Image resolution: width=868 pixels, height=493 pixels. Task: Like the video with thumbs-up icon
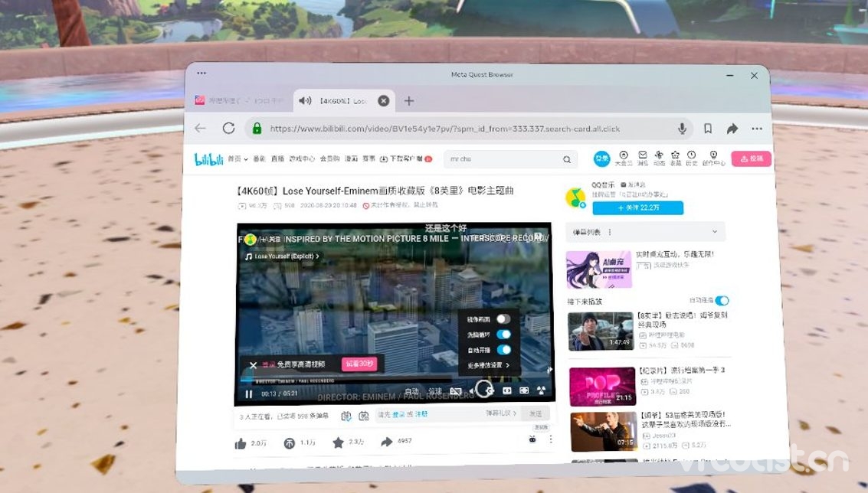(x=241, y=443)
